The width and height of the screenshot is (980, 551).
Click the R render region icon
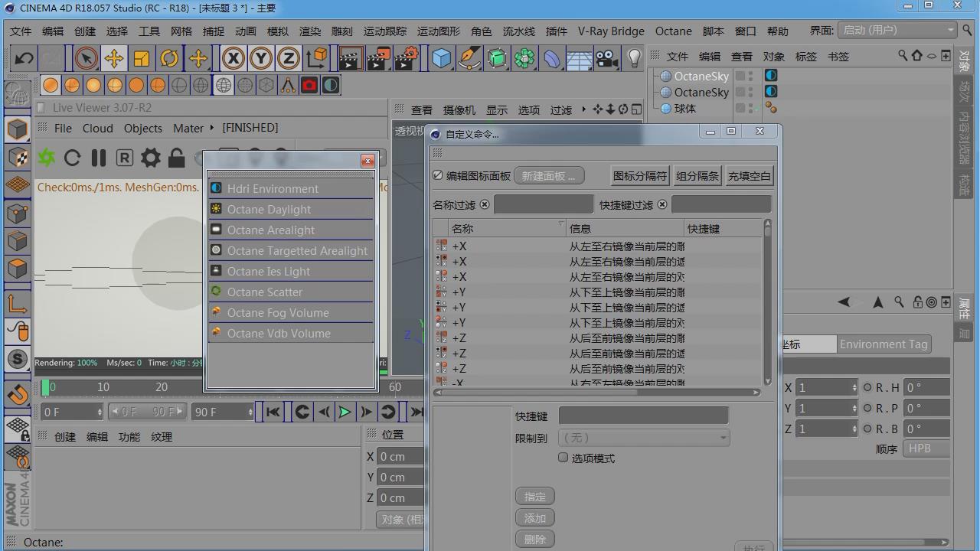point(124,158)
